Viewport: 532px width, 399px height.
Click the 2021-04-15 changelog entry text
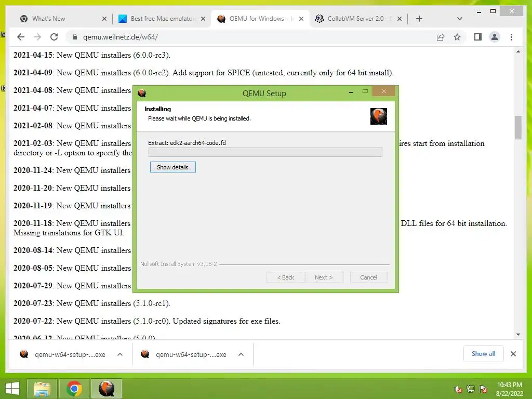coord(92,55)
